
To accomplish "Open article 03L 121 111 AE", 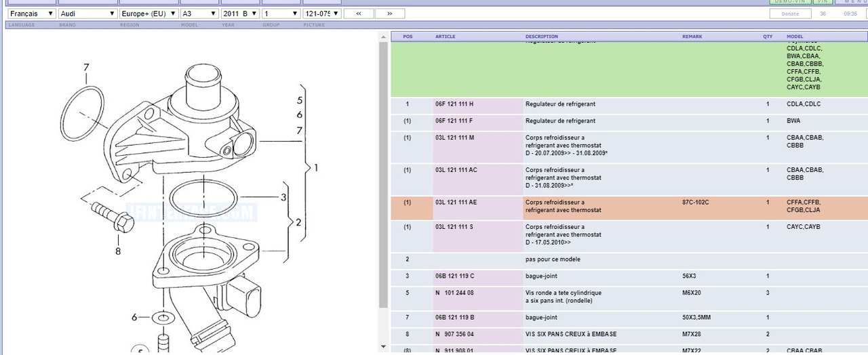I will [x=456, y=203].
